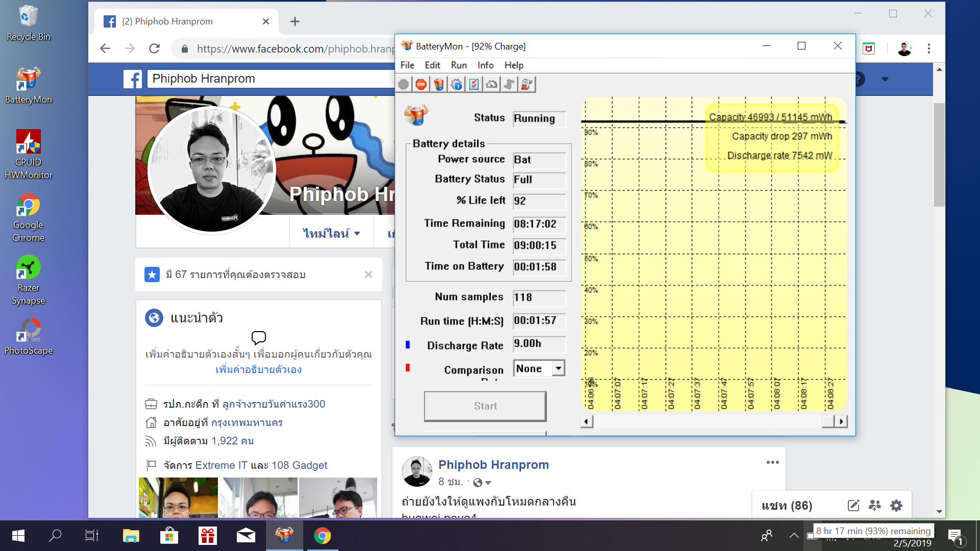Click the disabled Start button in BatteryMon
Screen dimensions: 980x551
[x=485, y=406]
